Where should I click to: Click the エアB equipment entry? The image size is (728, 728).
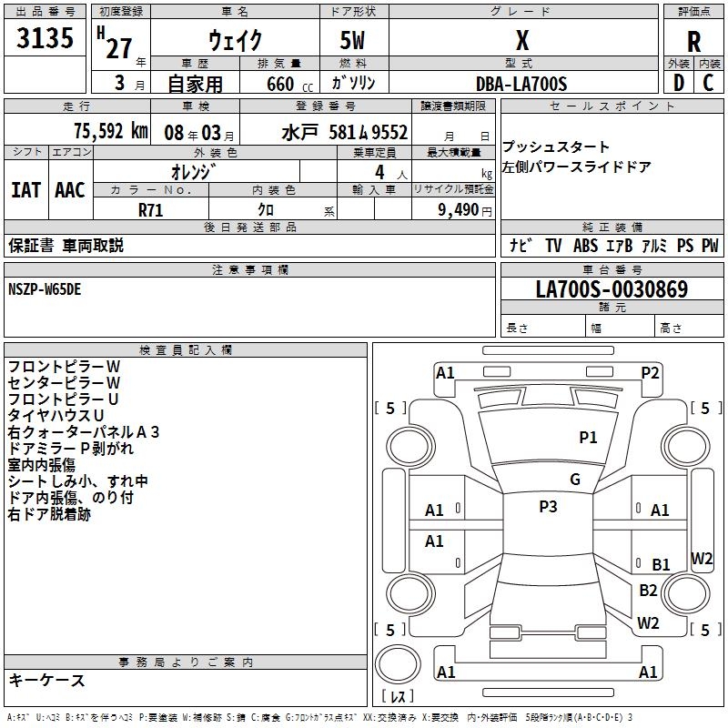point(620,246)
